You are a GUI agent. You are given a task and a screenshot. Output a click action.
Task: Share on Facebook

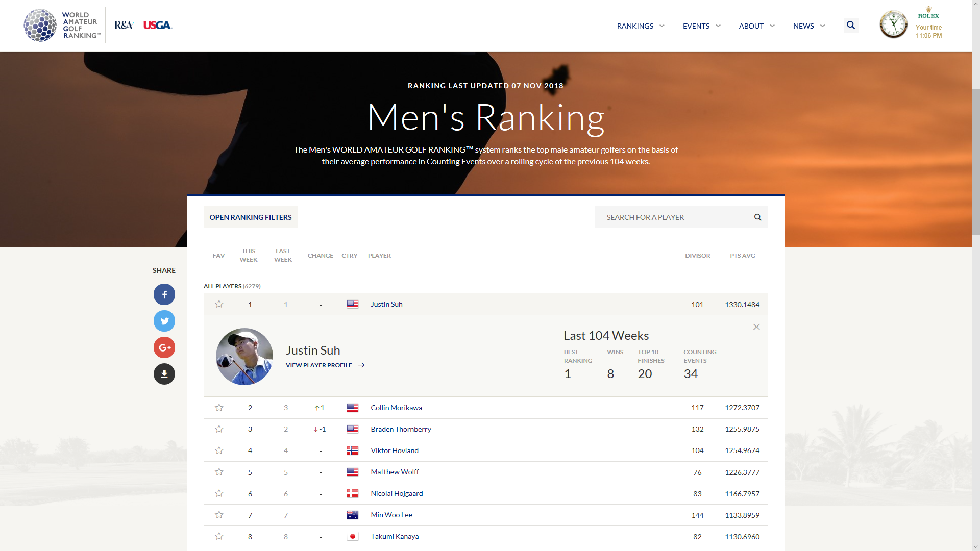[164, 294]
